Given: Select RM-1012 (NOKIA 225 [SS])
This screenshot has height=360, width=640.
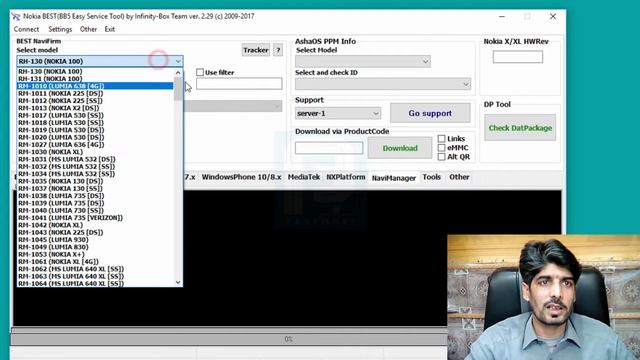Looking at the screenshot, I should [x=95, y=101].
